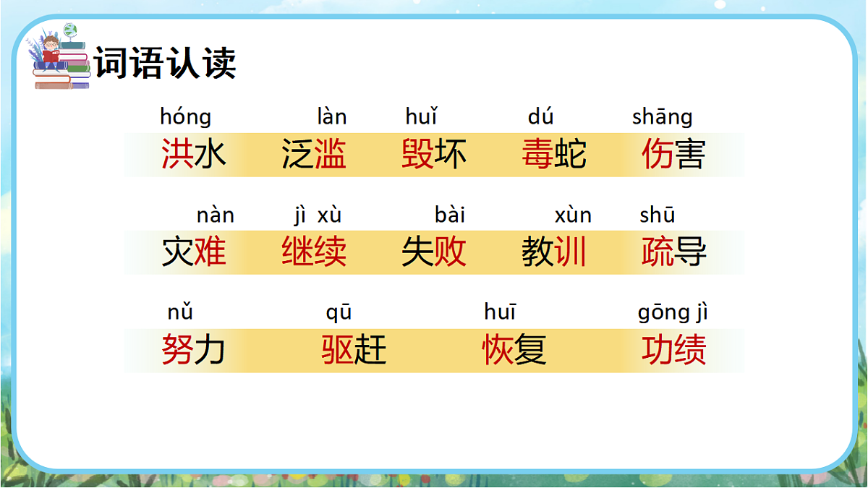Click the word 洪水
Screen dimensions: 868x488
[x=194, y=155]
